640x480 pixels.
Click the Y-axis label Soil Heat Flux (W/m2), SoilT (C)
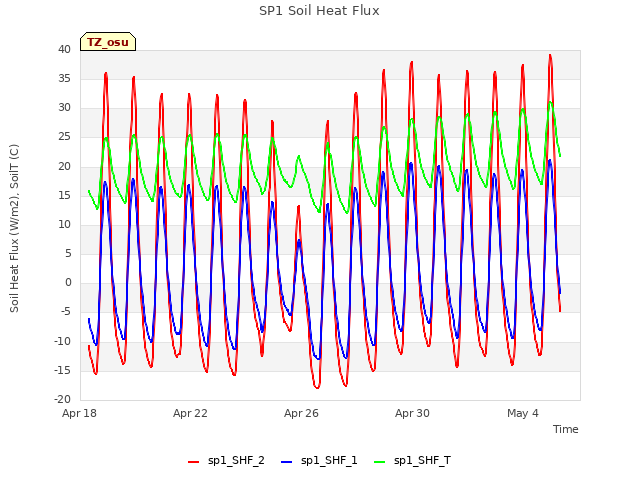pyautogui.click(x=14, y=228)
